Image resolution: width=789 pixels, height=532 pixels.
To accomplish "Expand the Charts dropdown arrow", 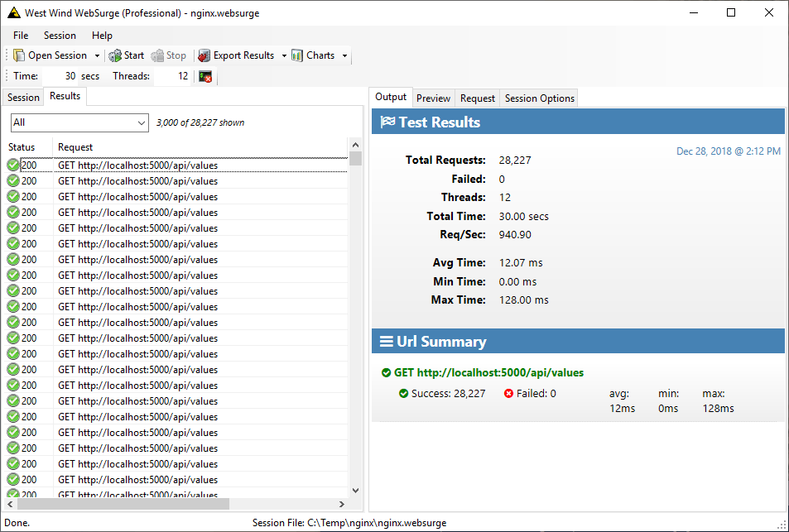I will [344, 55].
